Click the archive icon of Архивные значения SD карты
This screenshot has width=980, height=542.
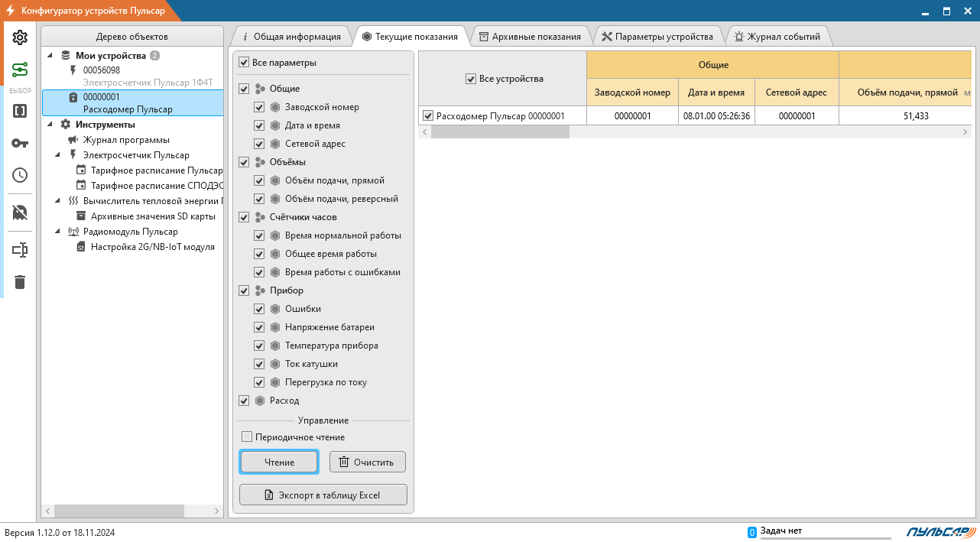coord(81,216)
